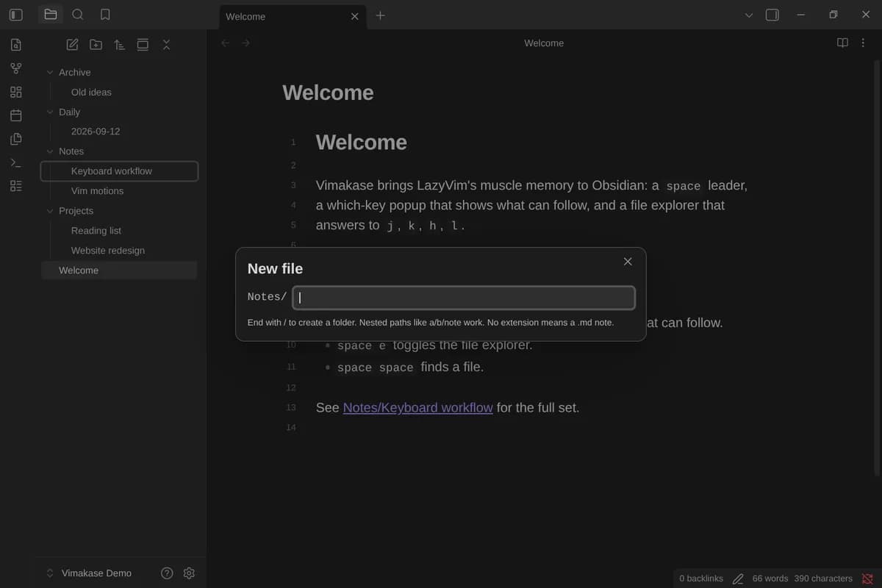Image resolution: width=882 pixels, height=588 pixels.
Task: Navigate forward with right arrow
Action: (x=246, y=43)
